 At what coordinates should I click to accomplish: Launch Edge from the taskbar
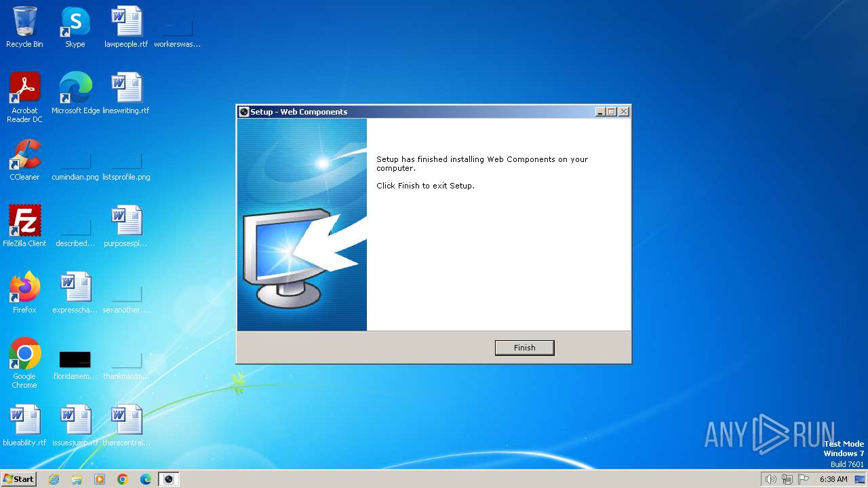[146, 479]
